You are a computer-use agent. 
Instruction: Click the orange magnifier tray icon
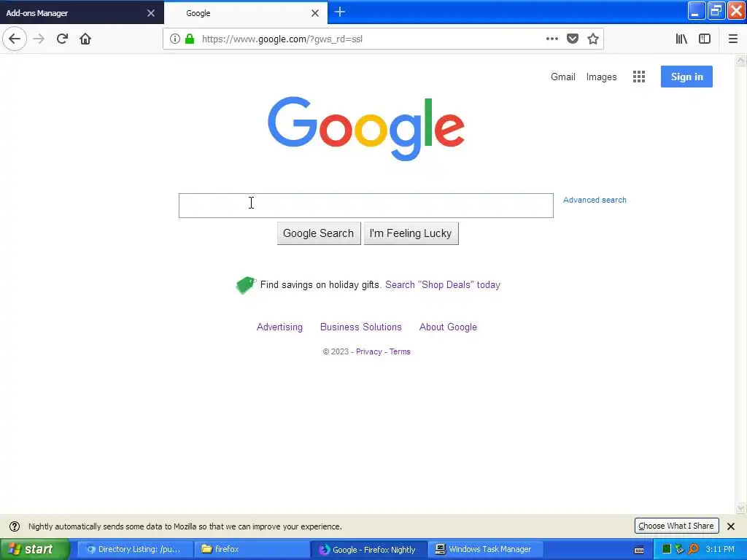point(693,550)
